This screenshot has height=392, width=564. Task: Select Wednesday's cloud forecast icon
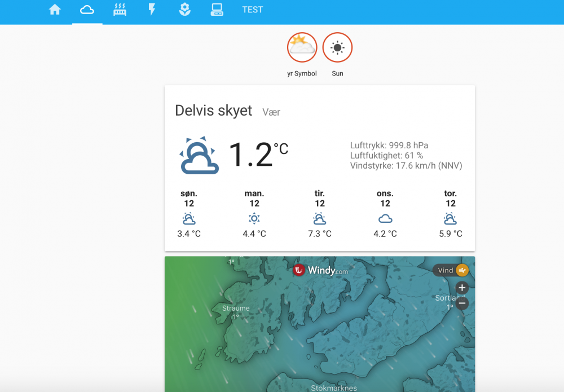[x=385, y=218]
